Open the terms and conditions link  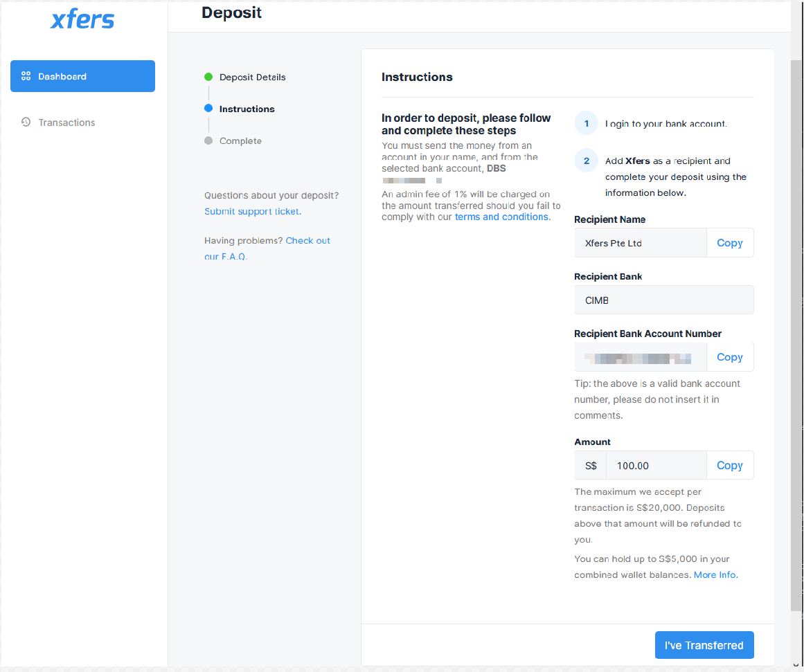coord(503,217)
